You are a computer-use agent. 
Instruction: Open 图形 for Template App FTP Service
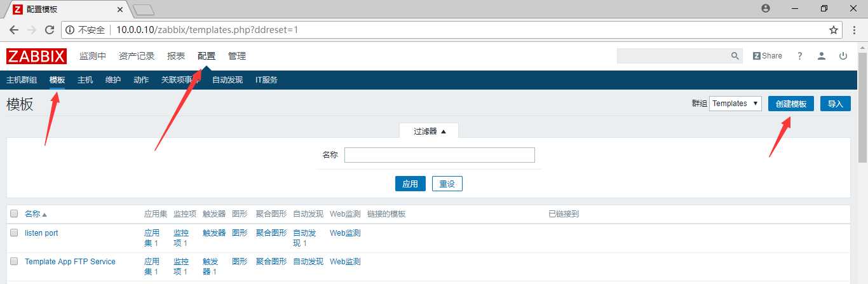tap(240, 261)
